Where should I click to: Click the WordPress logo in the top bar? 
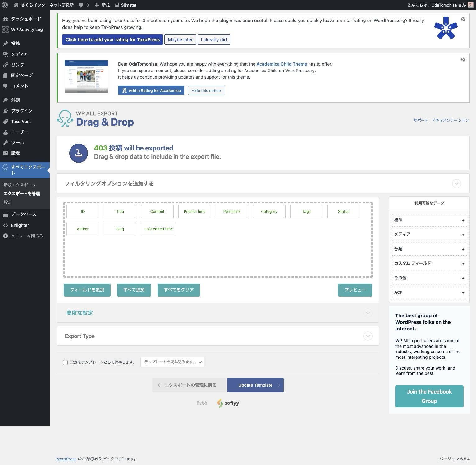pos(5,5)
